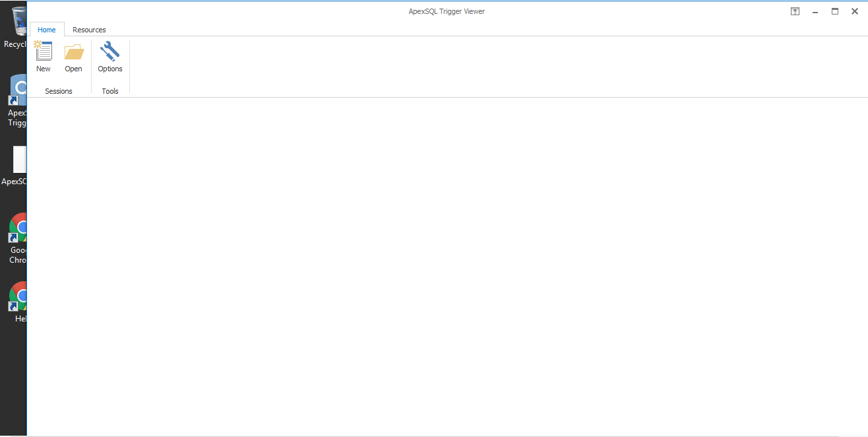Screen dimensions: 868x437
Task: Select the Home ribbon tab
Action: click(46, 30)
